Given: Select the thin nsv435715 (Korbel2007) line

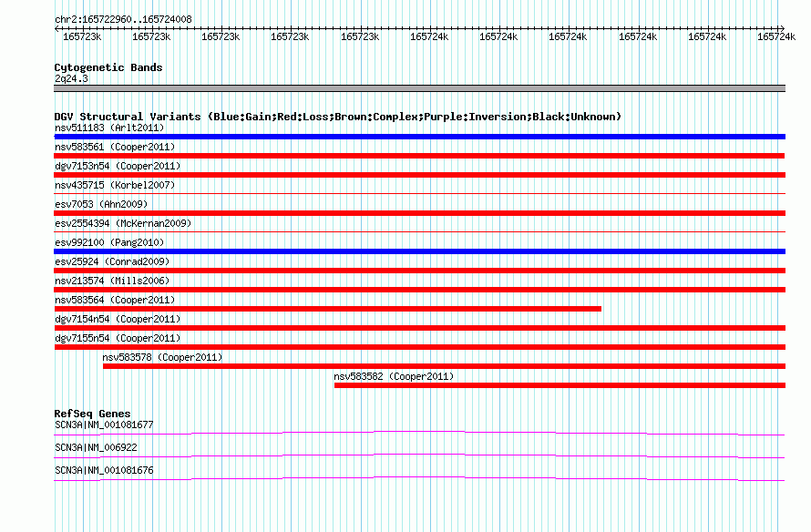Looking at the screenshot, I should click(x=419, y=194).
